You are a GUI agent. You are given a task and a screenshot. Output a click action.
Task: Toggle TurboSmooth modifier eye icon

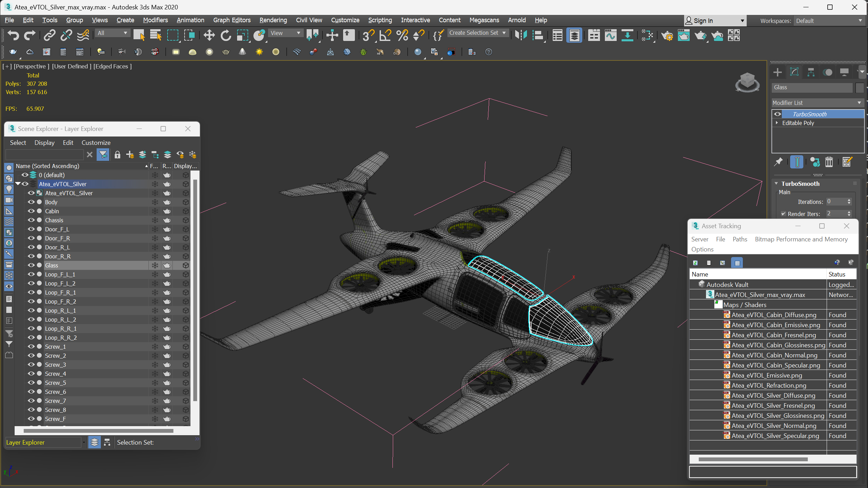778,114
